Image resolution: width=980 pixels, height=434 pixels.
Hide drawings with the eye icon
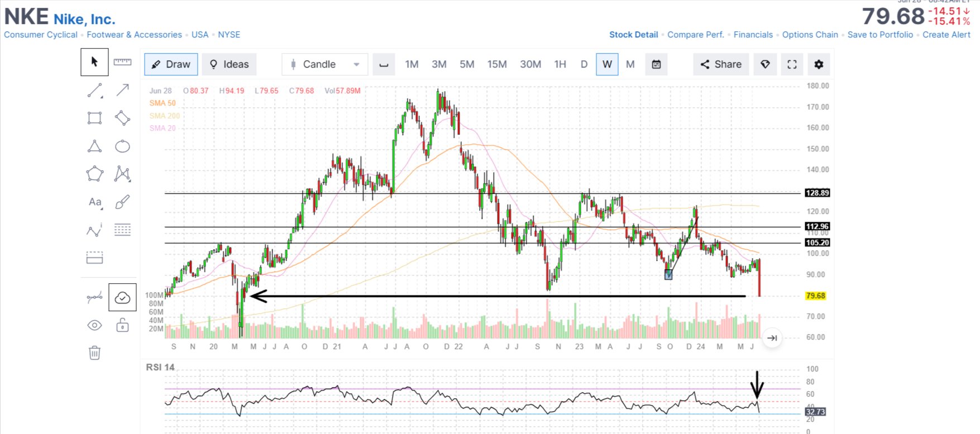[x=94, y=325]
